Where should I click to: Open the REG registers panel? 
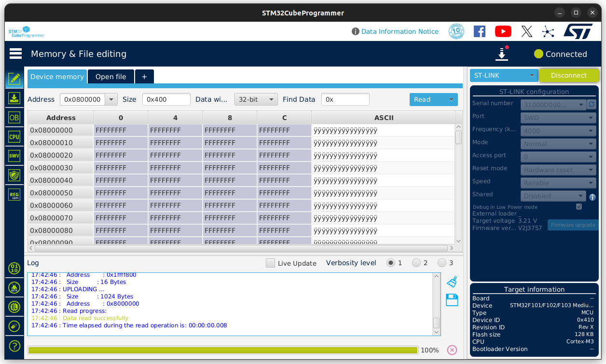pos(14,195)
